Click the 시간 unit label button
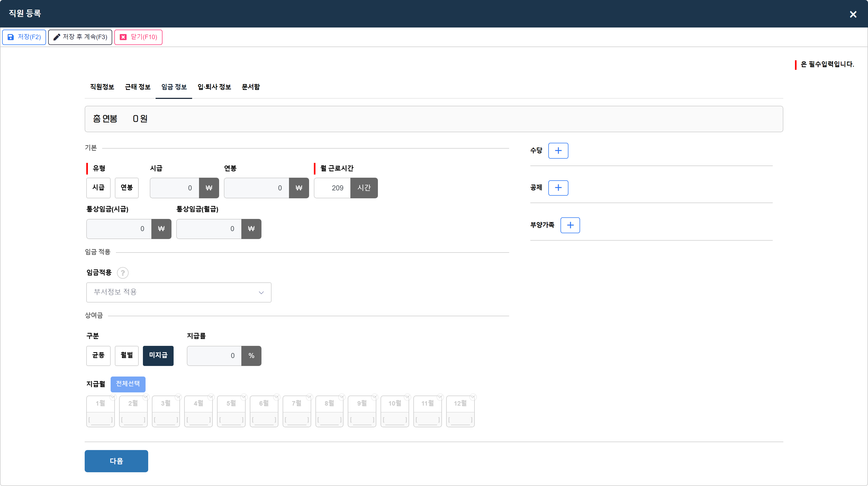 point(364,188)
